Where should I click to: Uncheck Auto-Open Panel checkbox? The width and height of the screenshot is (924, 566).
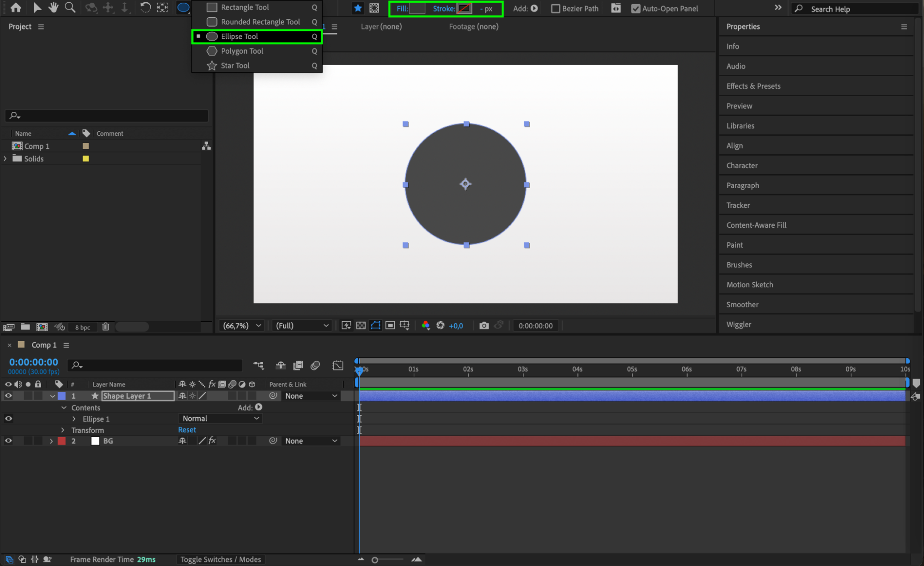(x=636, y=8)
